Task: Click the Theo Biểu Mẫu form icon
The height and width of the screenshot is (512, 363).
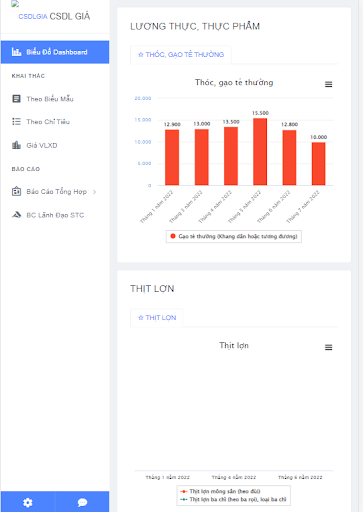Action: coord(16,99)
